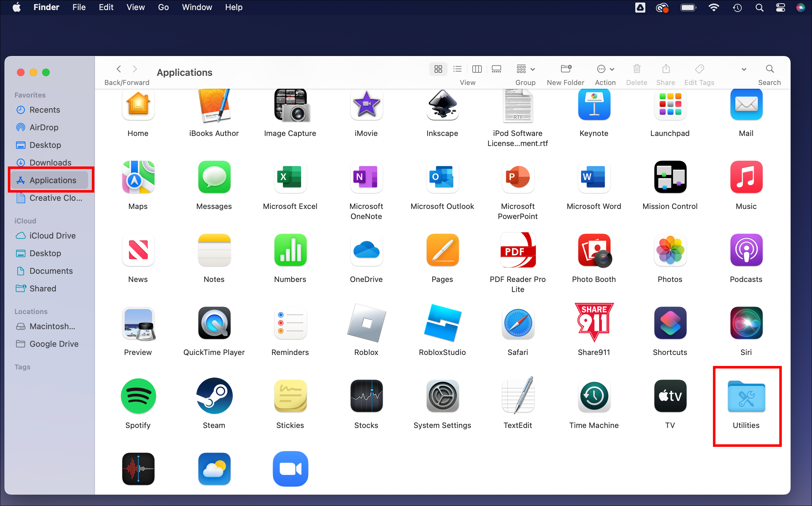
Task: Select the Music app icon
Action: [746, 177]
